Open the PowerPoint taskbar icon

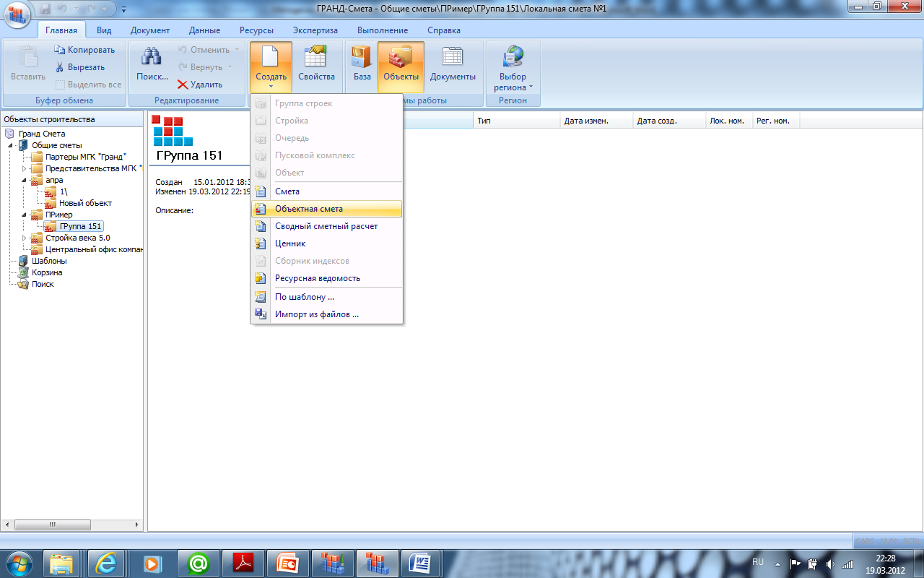click(287, 562)
